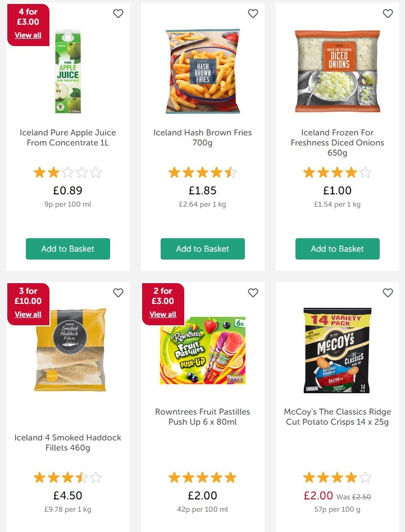Open View all for 3 for £10.00 offer
Screen dimensions: 405x532
pyautogui.click(x=28, y=315)
